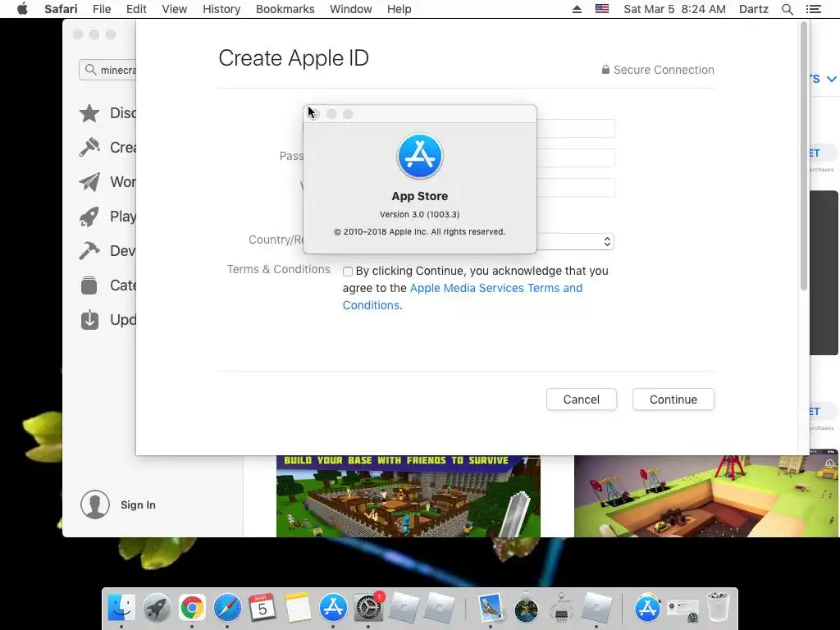Click the account avatar beside Sign In
This screenshot has width=840, height=630.
point(95,504)
